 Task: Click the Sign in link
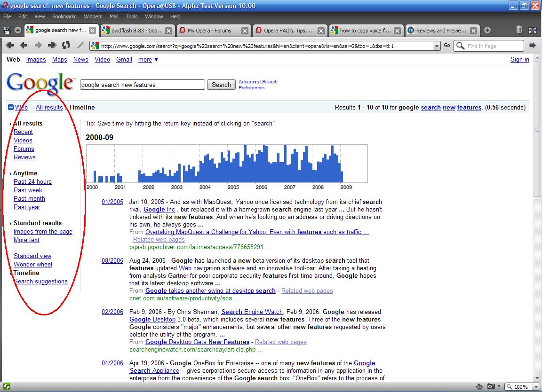click(x=519, y=59)
